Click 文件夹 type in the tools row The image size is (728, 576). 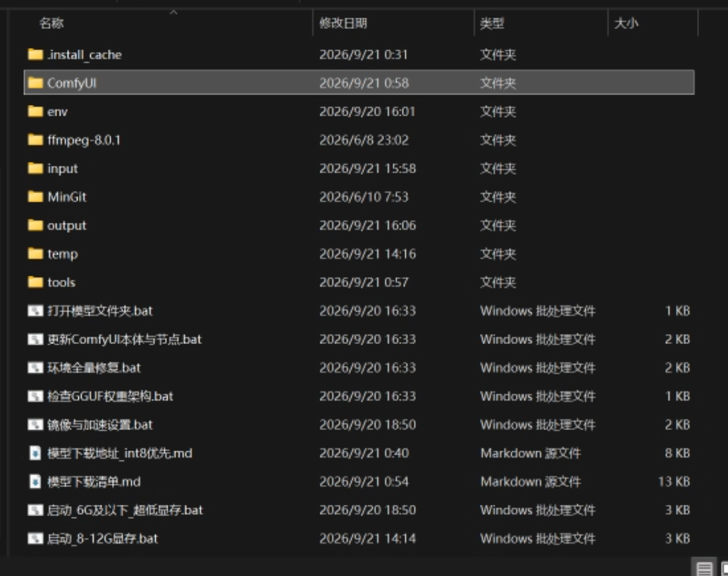pyautogui.click(x=498, y=283)
